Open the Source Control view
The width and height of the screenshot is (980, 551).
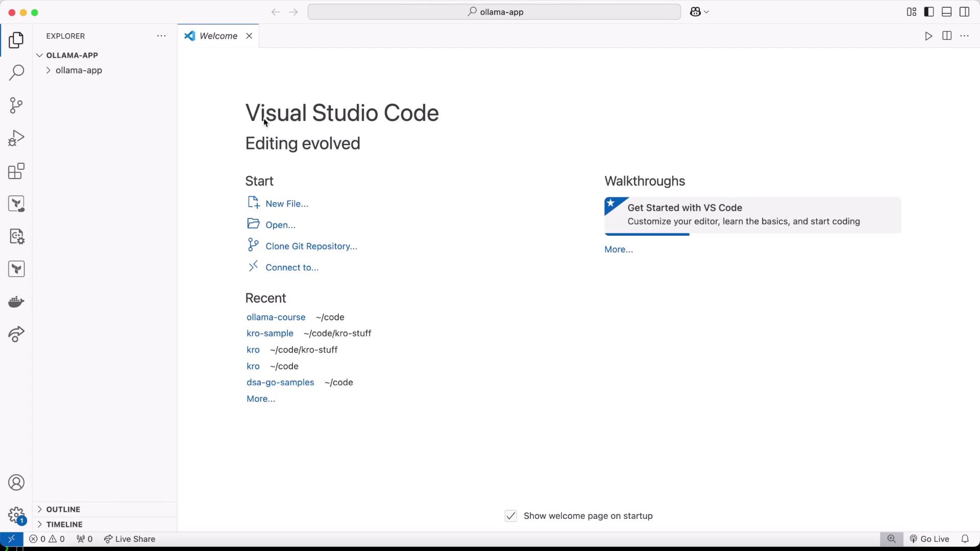[x=16, y=106]
